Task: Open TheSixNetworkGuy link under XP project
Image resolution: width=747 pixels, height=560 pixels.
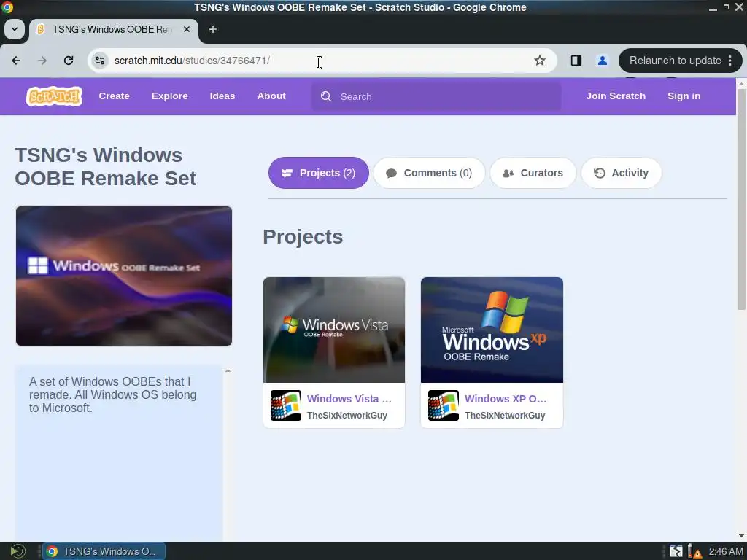Action: pyautogui.click(x=505, y=415)
